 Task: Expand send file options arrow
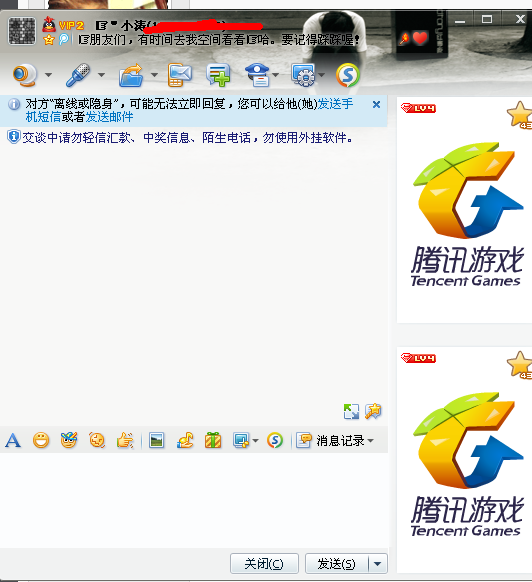154,75
